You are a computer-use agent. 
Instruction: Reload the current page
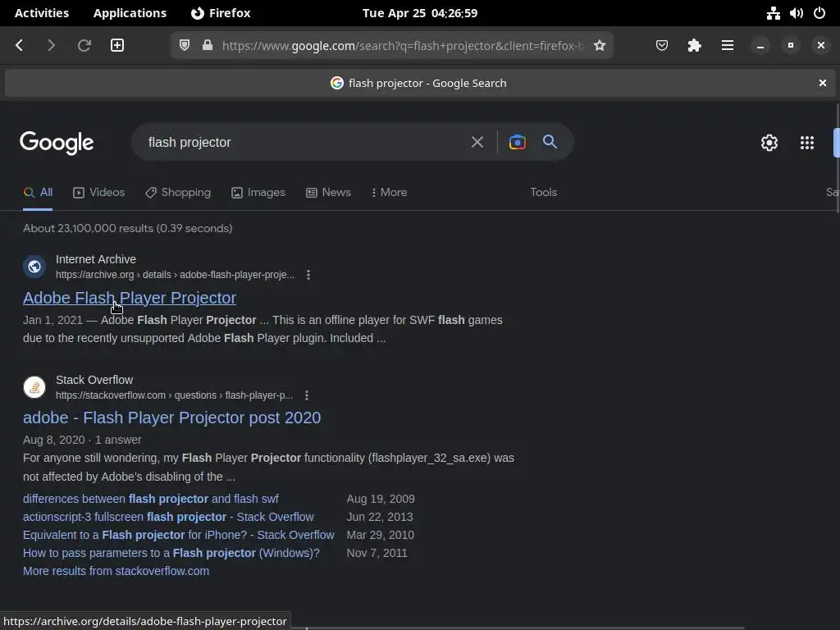84,46
